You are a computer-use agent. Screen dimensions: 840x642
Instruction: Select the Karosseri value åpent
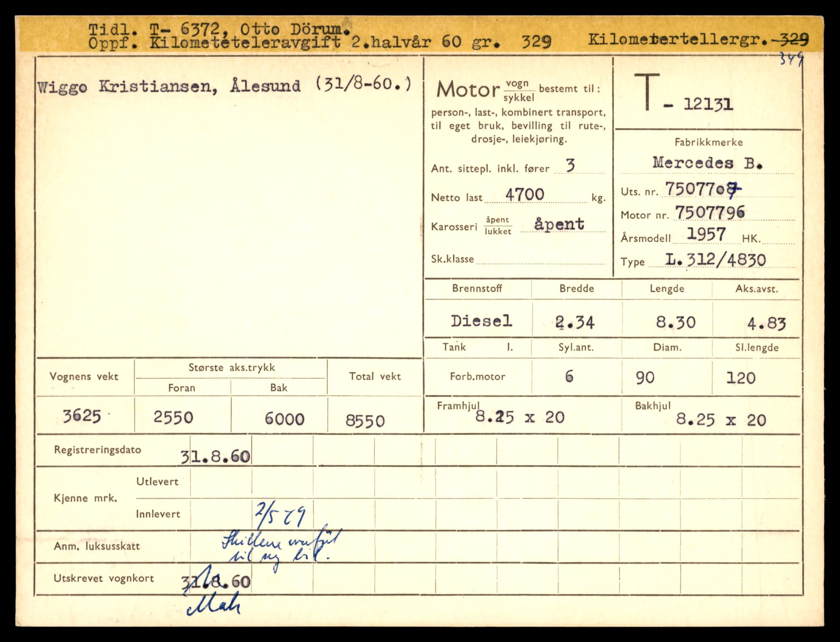[x=559, y=224]
